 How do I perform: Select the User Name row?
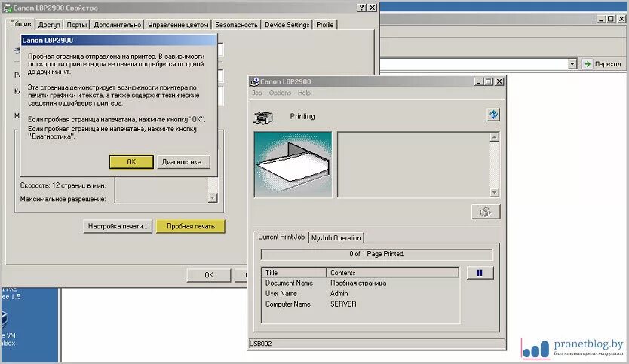tap(361, 293)
